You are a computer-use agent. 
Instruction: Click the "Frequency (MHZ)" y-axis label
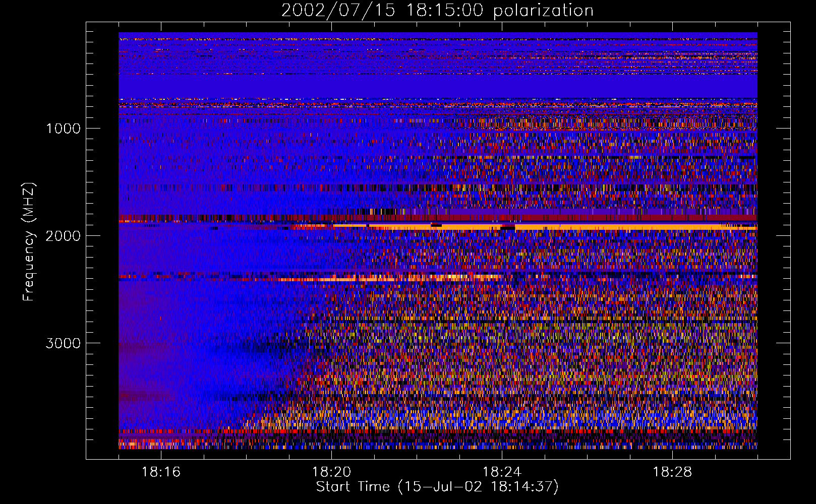[x=28, y=242]
